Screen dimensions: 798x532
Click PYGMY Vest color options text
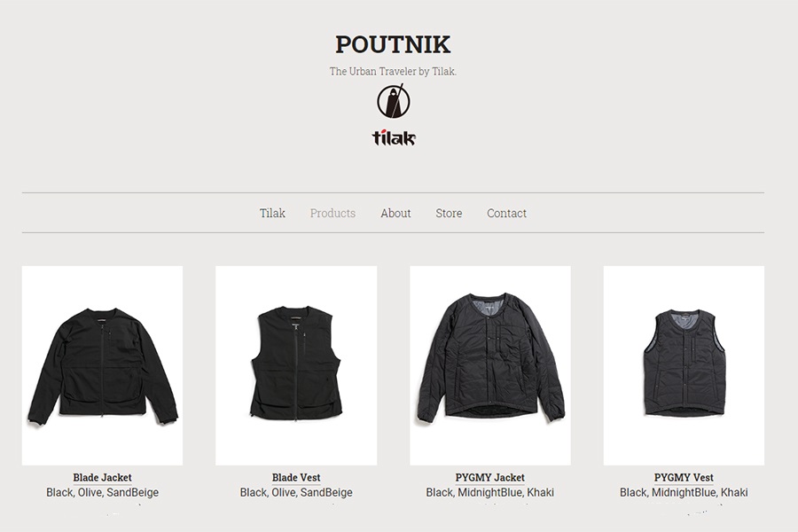click(x=684, y=492)
